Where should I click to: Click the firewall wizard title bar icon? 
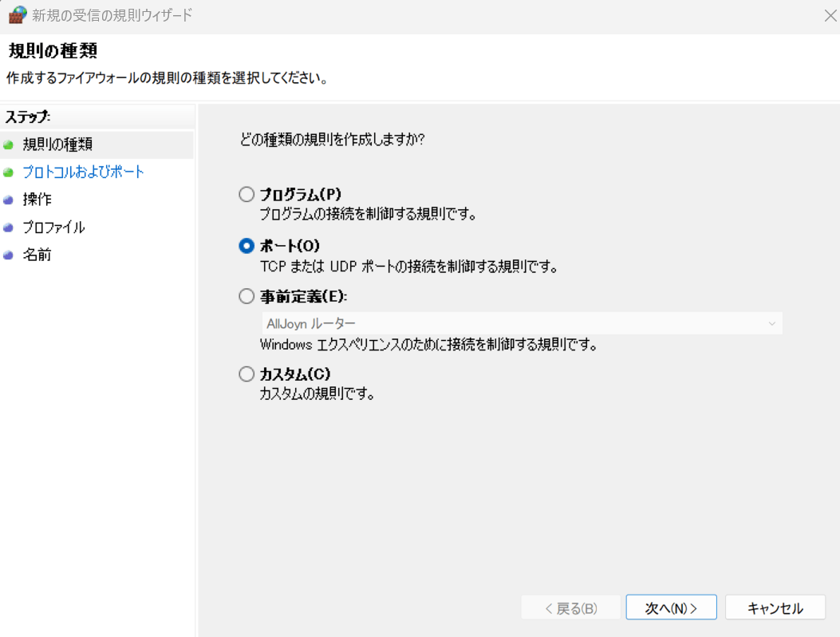pyautogui.click(x=18, y=14)
